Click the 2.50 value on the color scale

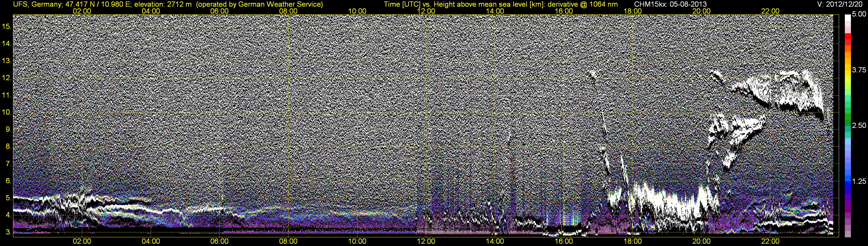(x=859, y=125)
